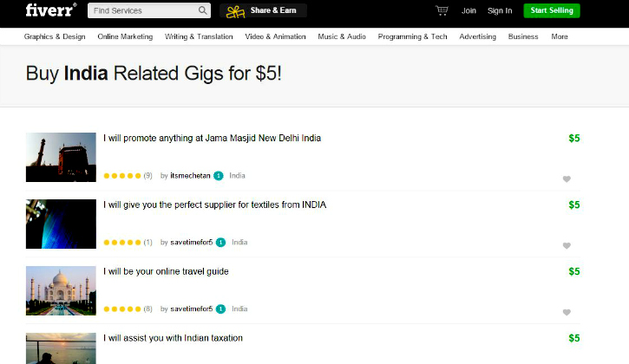Image resolution: width=629 pixels, height=364 pixels.
Task: Click the search magnifier icon
Action: click(x=203, y=10)
